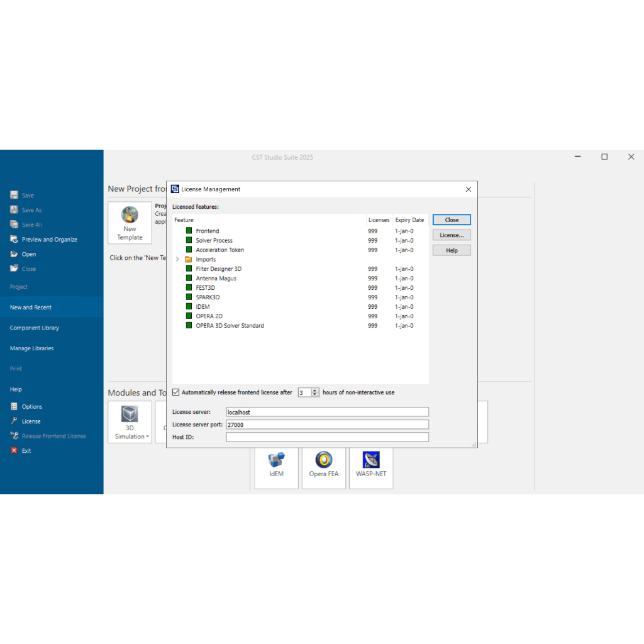The height and width of the screenshot is (644, 644).
Task: Click the License Management dialog logo icon
Action: (175, 189)
